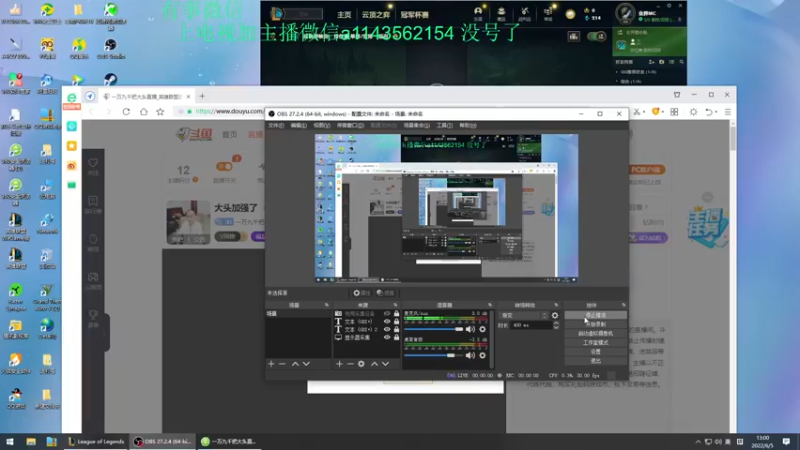Mute the 桌面音频 speaker icon

point(470,355)
